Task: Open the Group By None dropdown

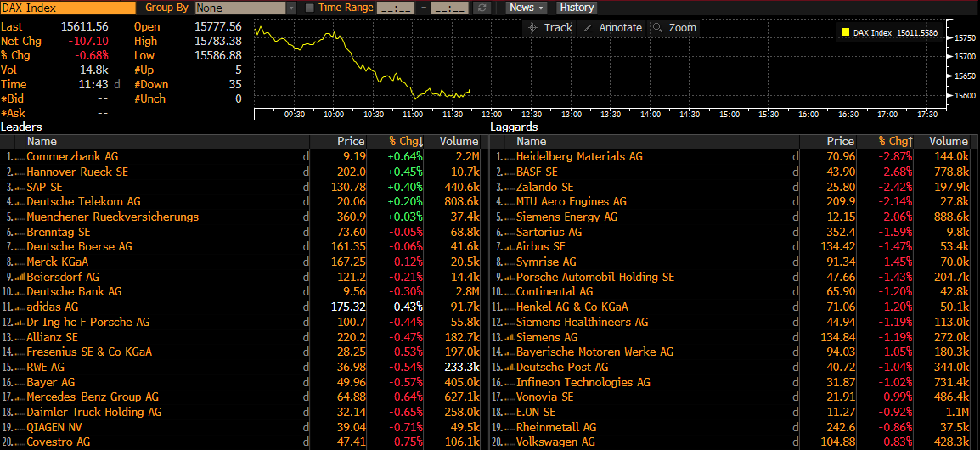Action: click(x=245, y=8)
